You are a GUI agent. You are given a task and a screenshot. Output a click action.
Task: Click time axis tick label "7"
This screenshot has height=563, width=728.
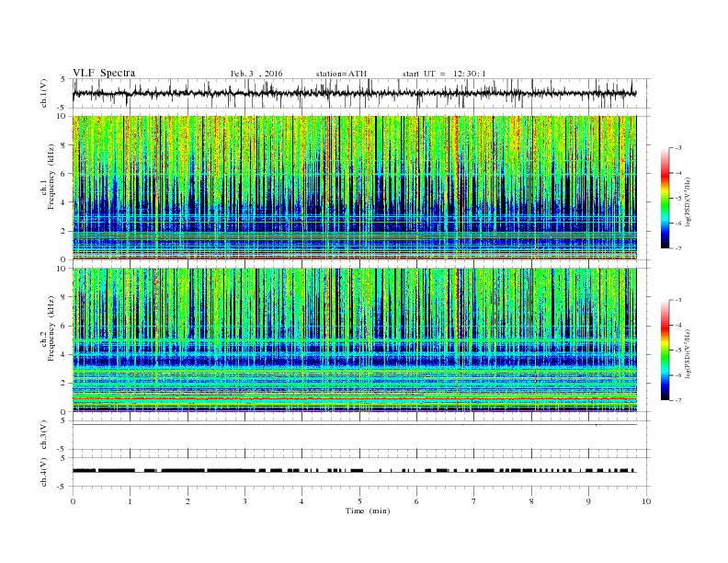(x=474, y=501)
